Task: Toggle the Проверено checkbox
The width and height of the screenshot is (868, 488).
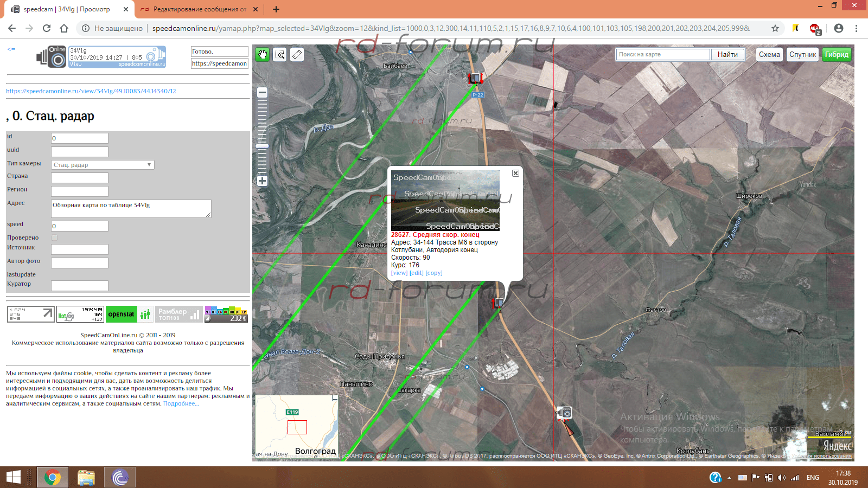Action: click(54, 237)
